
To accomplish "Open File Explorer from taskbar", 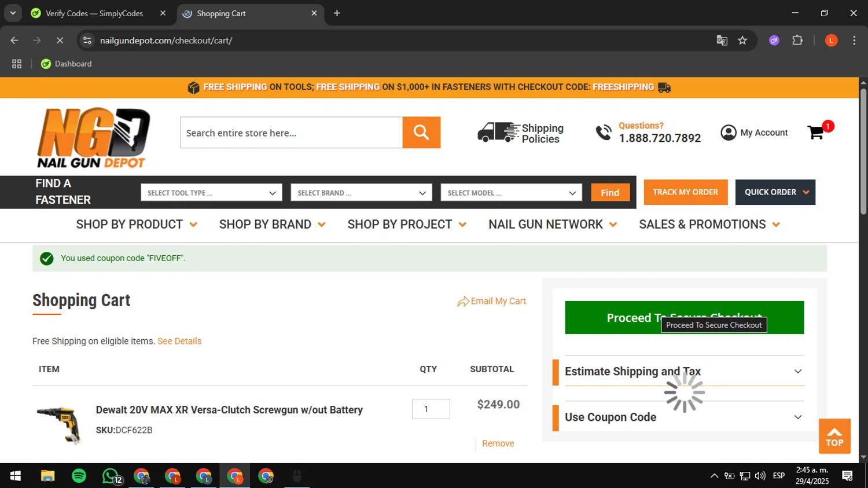I will click(x=47, y=476).
